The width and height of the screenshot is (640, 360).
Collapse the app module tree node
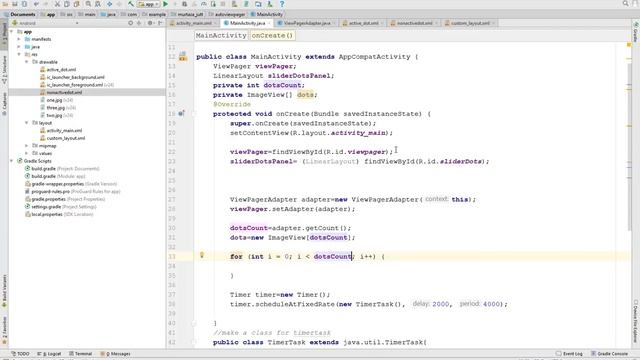coord(12,31)
